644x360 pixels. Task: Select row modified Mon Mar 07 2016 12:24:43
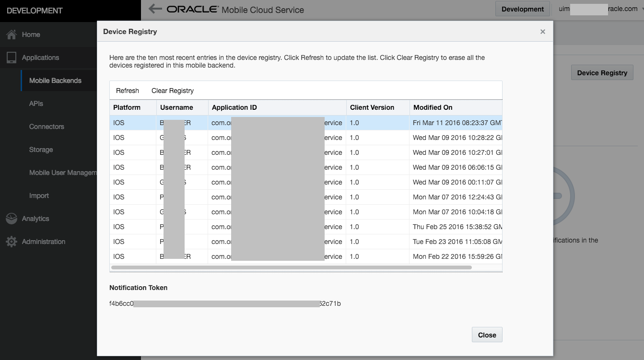[x=306, y=197]
